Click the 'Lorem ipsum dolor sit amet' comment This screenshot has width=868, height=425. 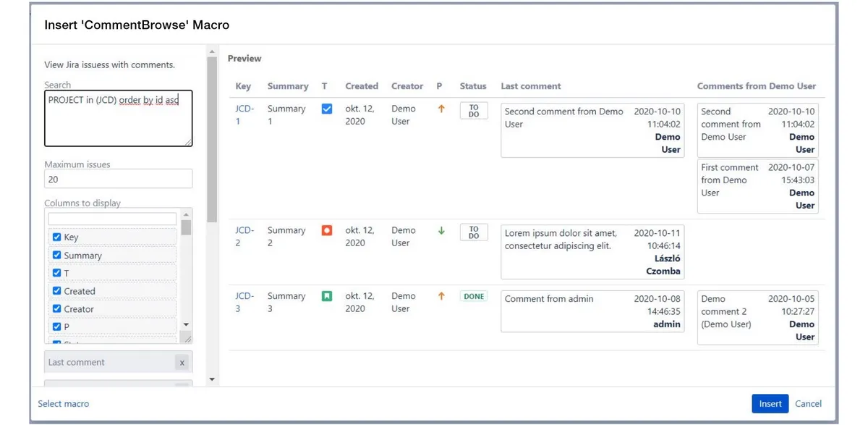pos(592,252)
